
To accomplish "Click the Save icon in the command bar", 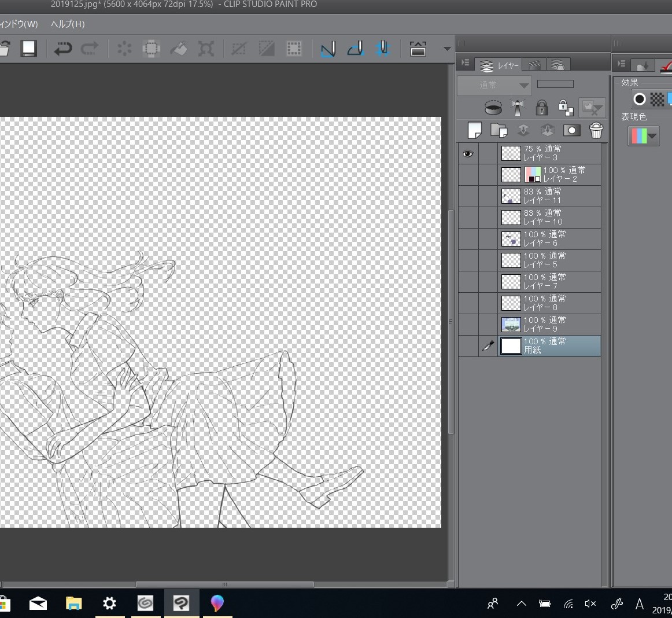I will pyautogui.click(x=28, y=49).
